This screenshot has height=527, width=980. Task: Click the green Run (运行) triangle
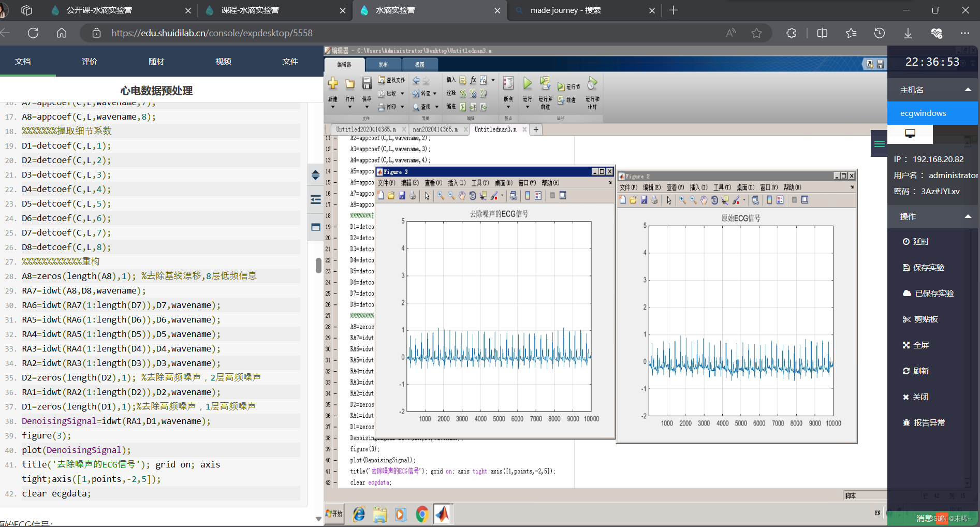point(527,83)
